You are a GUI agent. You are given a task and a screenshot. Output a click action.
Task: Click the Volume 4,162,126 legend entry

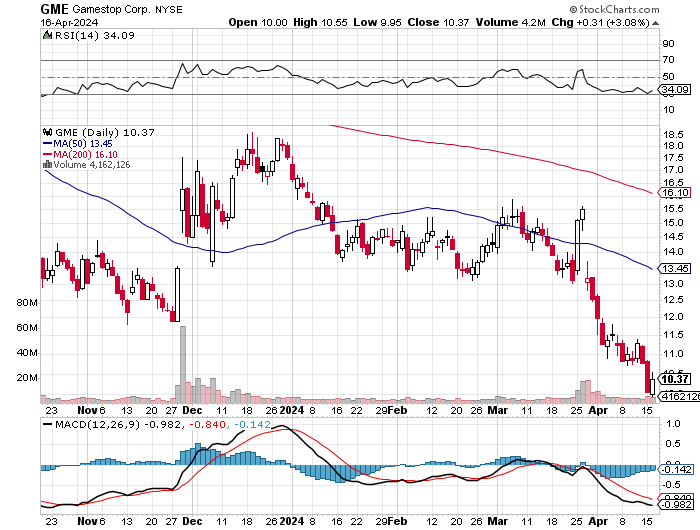(92, 165)
